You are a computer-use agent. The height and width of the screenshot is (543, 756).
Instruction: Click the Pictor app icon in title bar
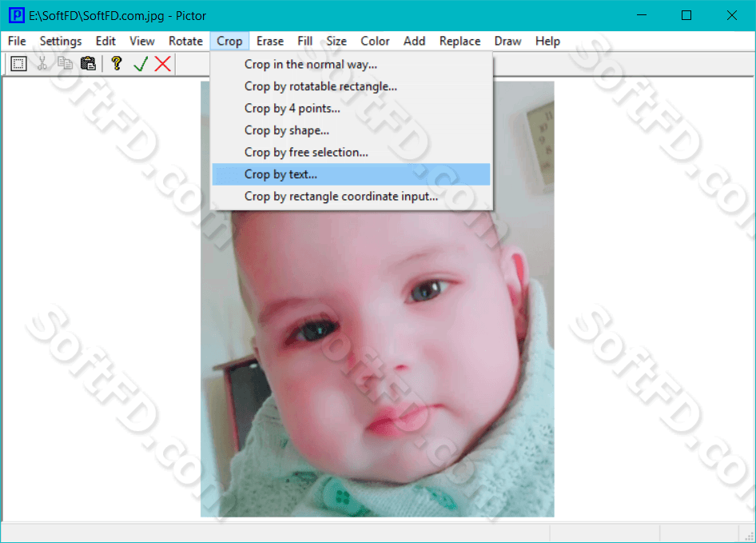pyautogui.click(x=17, y=15)
